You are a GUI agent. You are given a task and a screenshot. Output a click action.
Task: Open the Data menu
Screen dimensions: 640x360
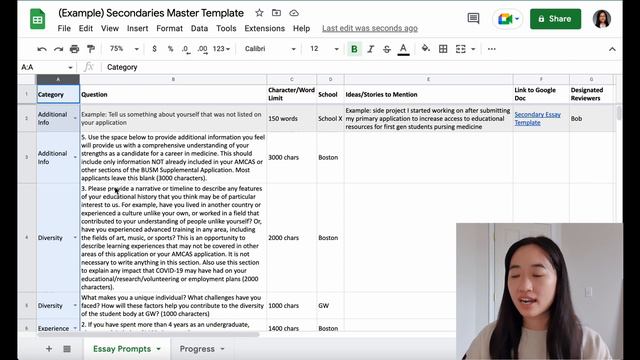pyautogui.click(x=199, y=28)
